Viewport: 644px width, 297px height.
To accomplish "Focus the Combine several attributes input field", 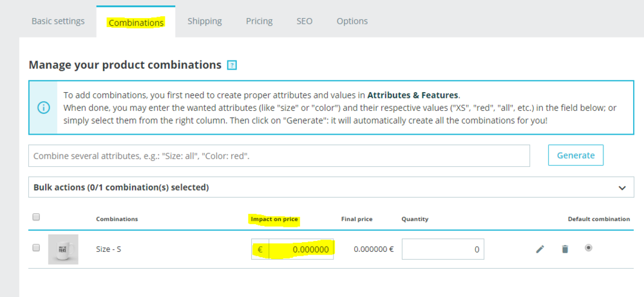I will 279,156.
